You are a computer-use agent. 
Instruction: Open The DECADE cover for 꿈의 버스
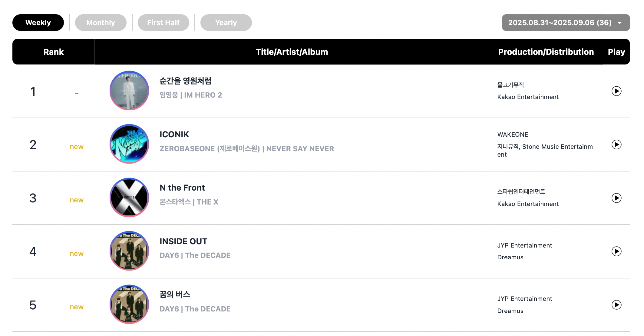pyautogui.click(x=129, y=304)
